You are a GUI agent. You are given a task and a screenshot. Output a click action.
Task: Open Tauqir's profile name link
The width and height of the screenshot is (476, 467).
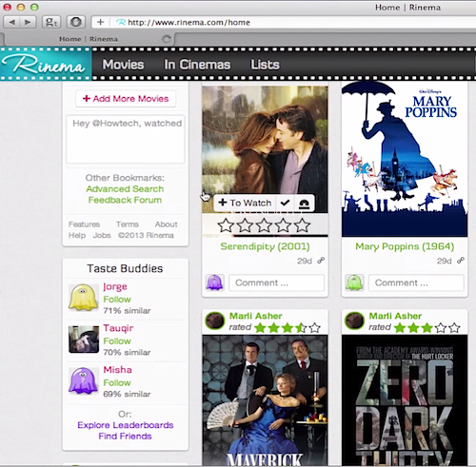pyautogui.click(x=118, y=328)
